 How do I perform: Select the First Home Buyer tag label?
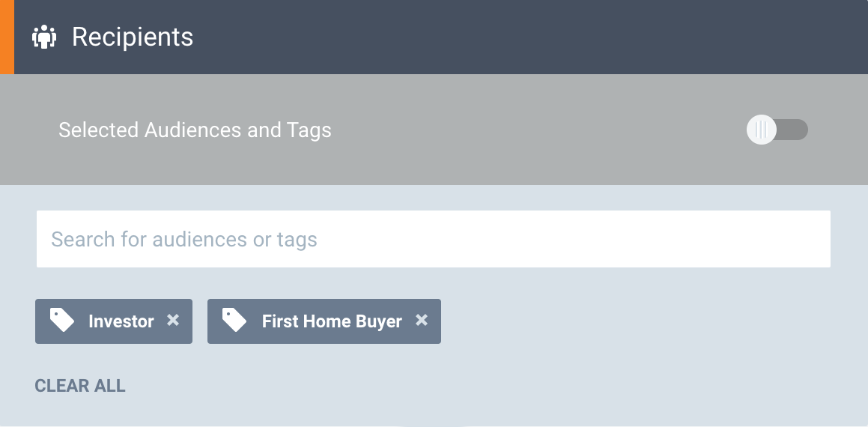coord(332,321)
